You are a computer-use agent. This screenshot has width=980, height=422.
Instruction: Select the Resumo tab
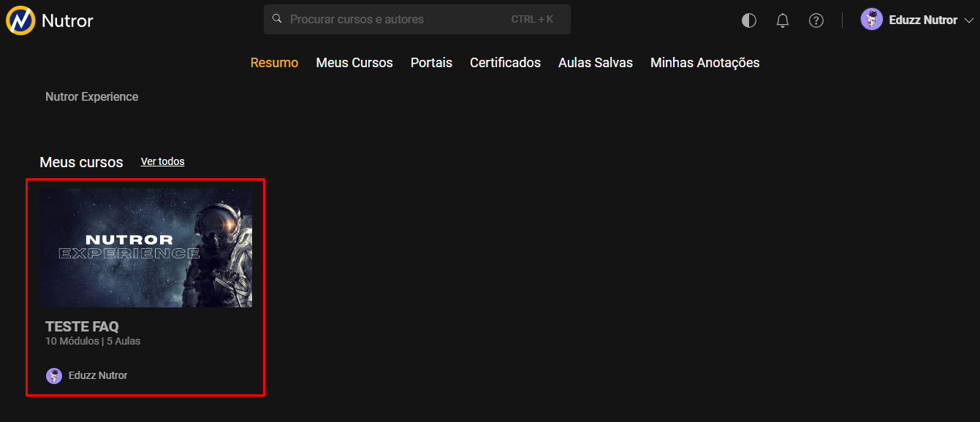tap(274, 63)
